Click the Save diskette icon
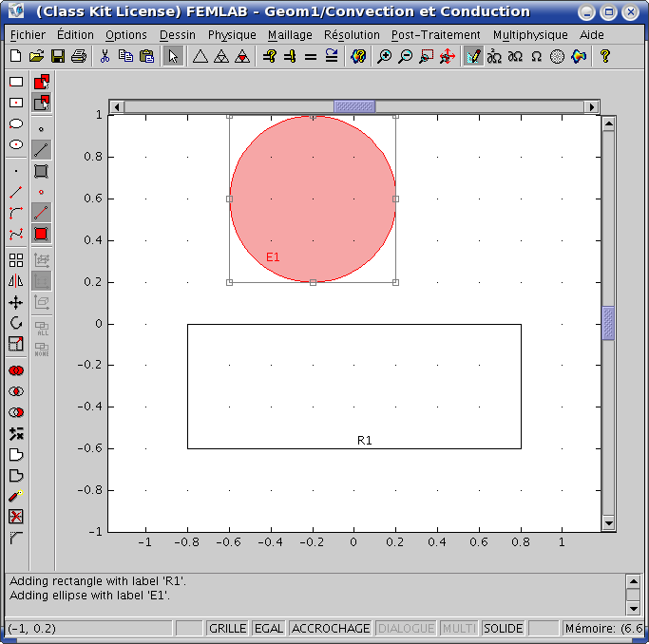Screen dimensions: 649x644 pyautogui.click(x=58, y=56)
